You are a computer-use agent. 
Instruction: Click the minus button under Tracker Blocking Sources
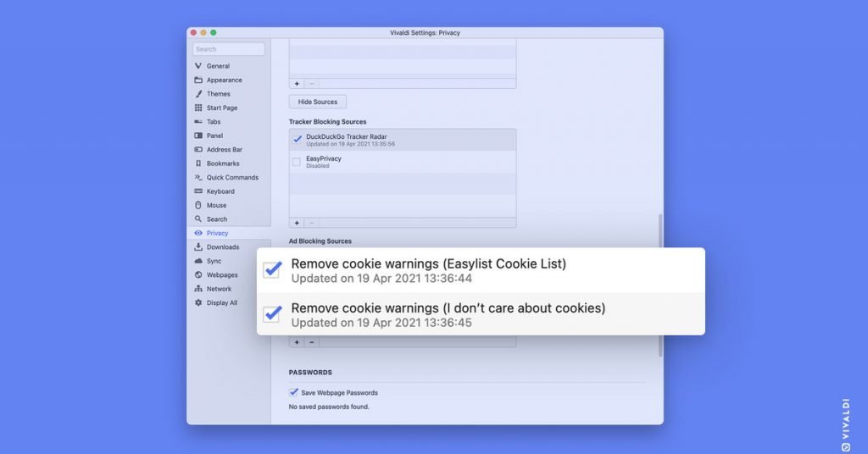[x=312, y=223]
